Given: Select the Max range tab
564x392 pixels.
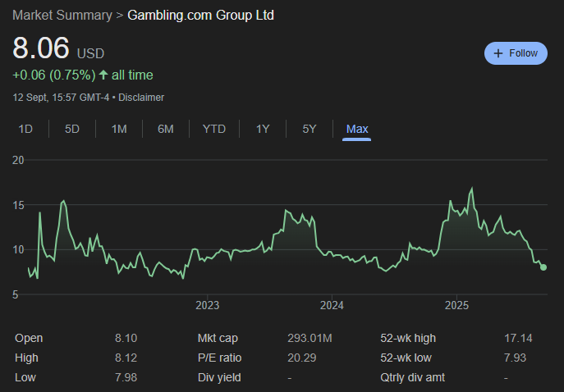Looking at the screenshot, I should (357, 129).
